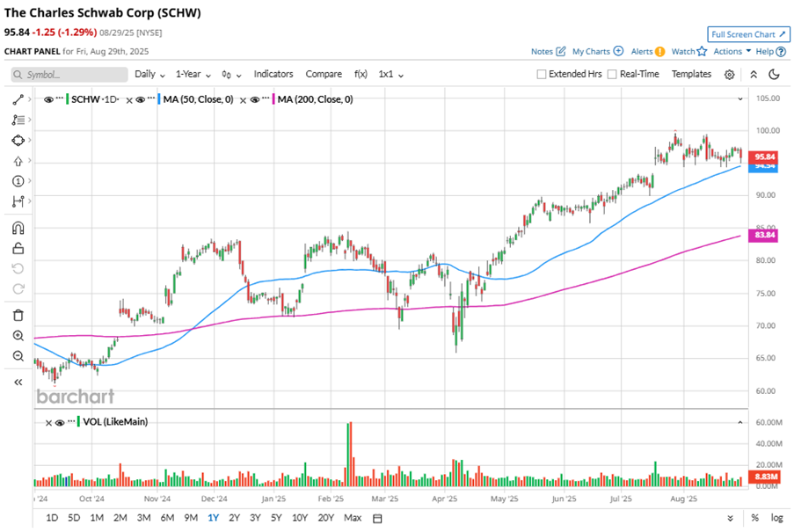Image resolution: width=794 pixels, height=532 pixels.
Task: Open the Indicators menu
Action: click(x=273, y=74)
